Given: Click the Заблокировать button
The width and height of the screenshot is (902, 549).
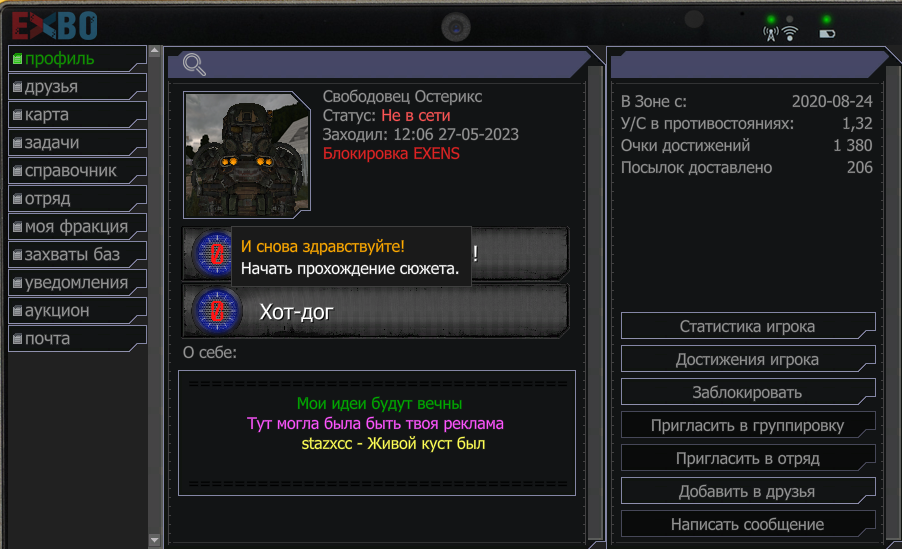Looking at the screenshot, I should (748, 392).
